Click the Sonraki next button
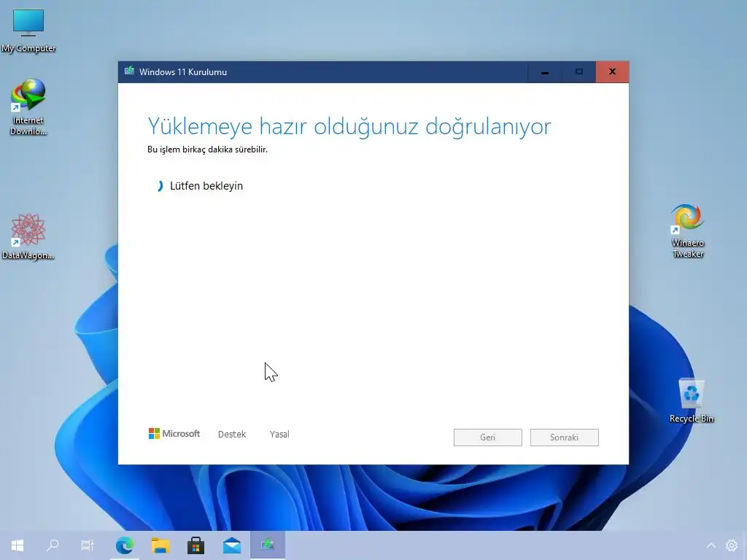747x560 pixels. (x=565, y=437)
